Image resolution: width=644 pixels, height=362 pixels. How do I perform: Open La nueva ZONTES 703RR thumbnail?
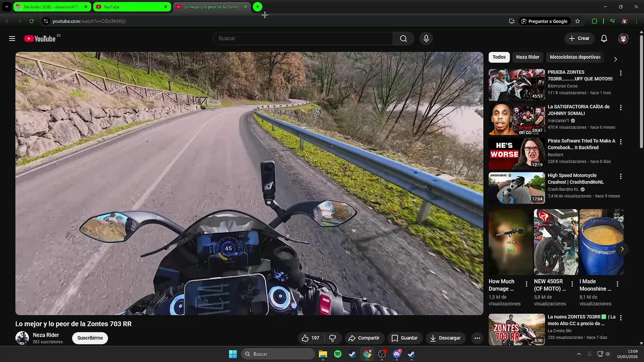517,329
